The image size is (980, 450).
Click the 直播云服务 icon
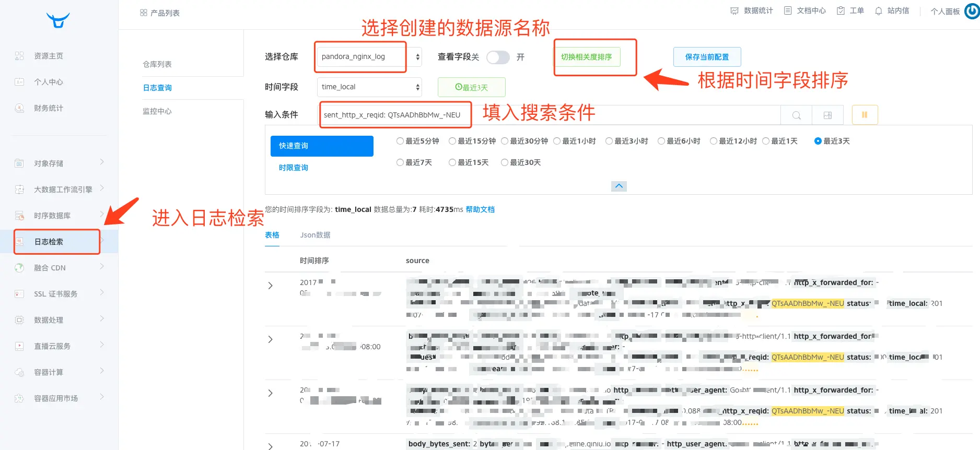point(19,346)
